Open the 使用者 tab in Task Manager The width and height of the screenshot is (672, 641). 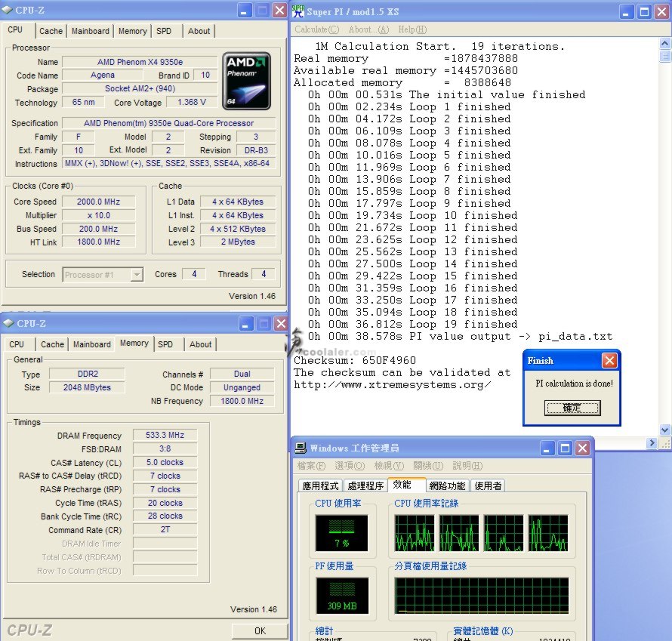pos(488,485)
